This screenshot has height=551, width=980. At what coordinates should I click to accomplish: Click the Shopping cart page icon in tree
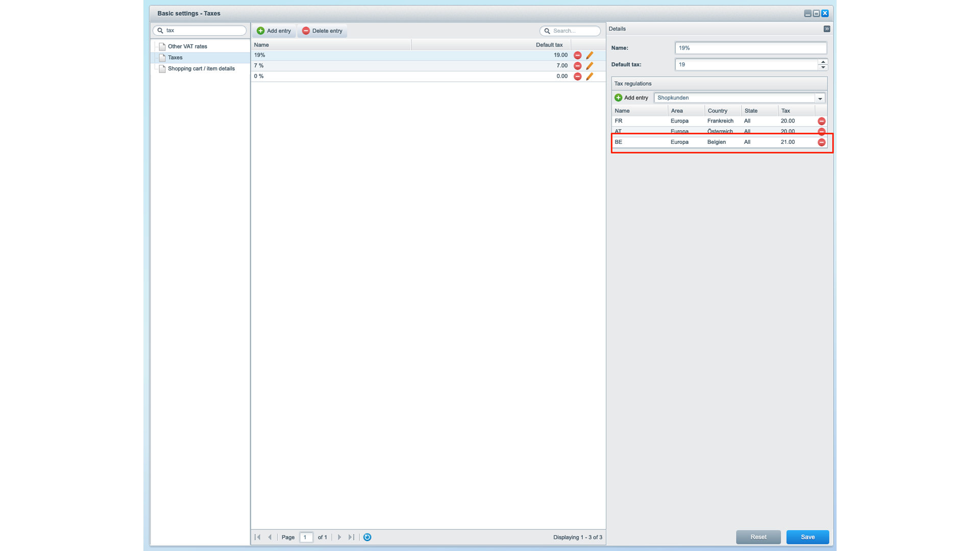click(x=162, y=69)
